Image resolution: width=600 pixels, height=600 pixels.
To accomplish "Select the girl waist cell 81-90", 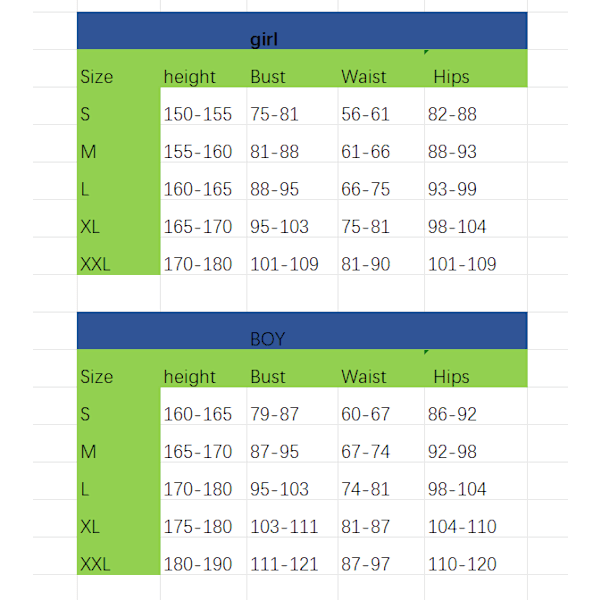I will coord(365,264).
